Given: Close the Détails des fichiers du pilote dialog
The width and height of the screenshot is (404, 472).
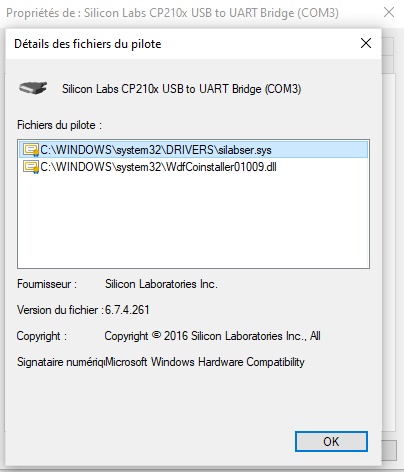Looking at the screenshot, I should click(x=366, y=43).
